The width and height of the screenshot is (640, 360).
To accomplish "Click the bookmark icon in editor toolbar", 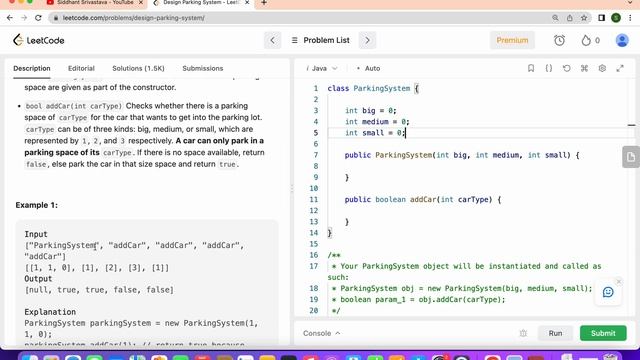I will 531,68.
